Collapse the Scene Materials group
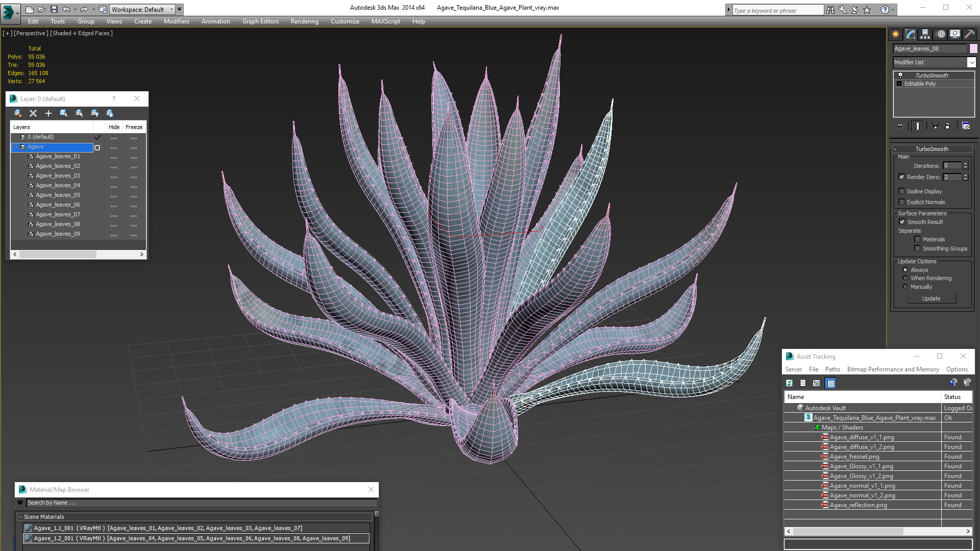 tap(20, 517)
